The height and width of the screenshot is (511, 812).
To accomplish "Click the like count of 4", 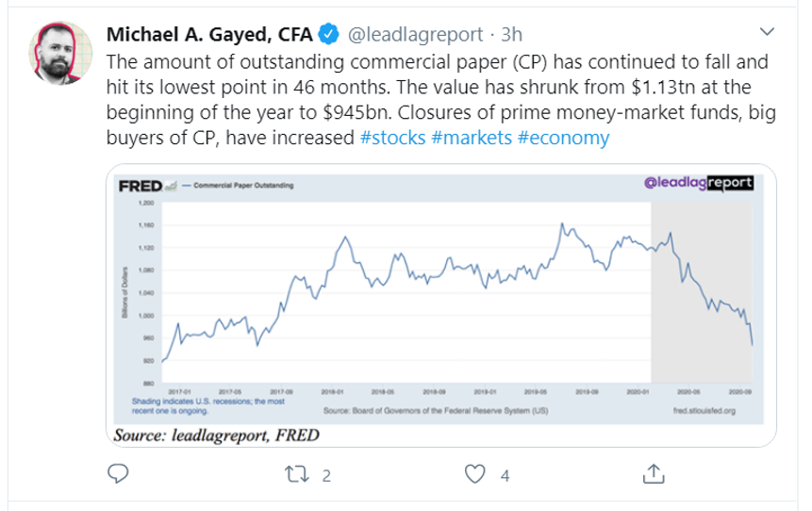I will [505, 475].
